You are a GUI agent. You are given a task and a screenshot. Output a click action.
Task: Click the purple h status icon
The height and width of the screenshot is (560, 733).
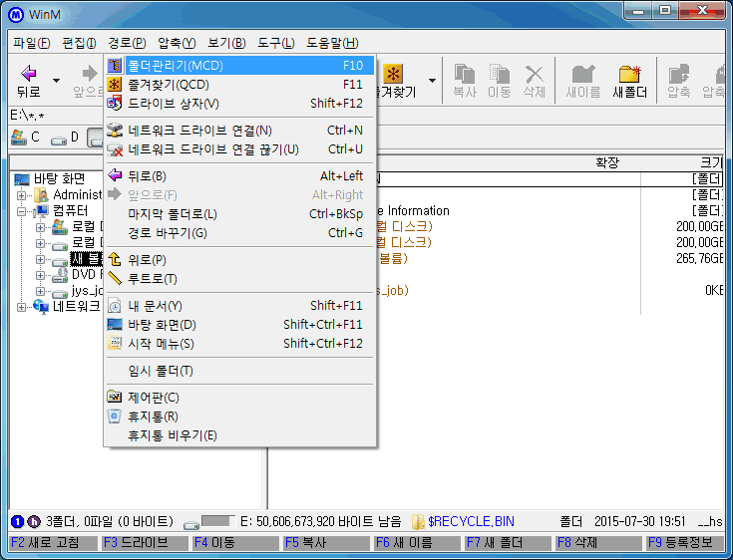coord(34,521)
